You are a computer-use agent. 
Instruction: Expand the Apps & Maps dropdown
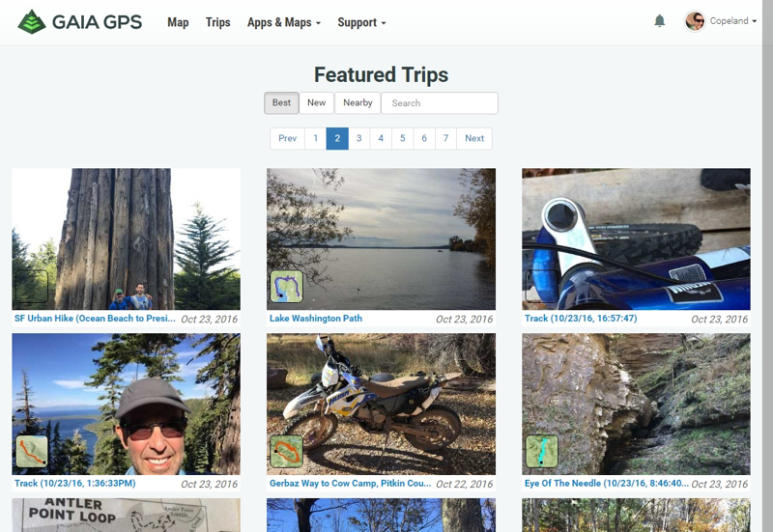tap(284, 22)
